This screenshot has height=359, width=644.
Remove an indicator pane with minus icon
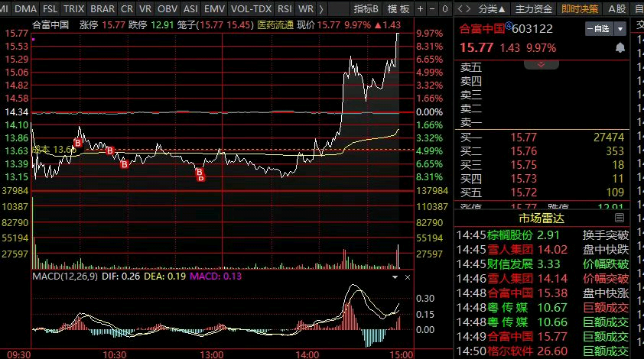pyautogui.click(x=432, y=8)
